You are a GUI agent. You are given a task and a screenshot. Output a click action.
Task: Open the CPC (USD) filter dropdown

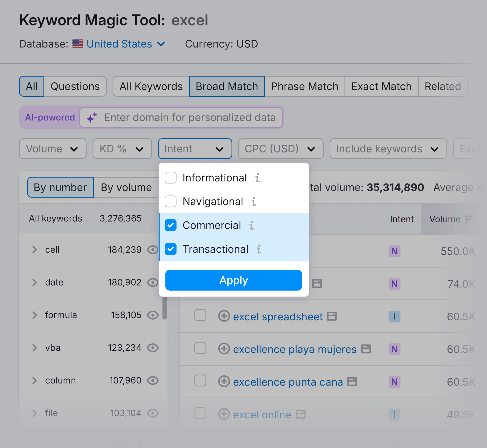(281, 149)
